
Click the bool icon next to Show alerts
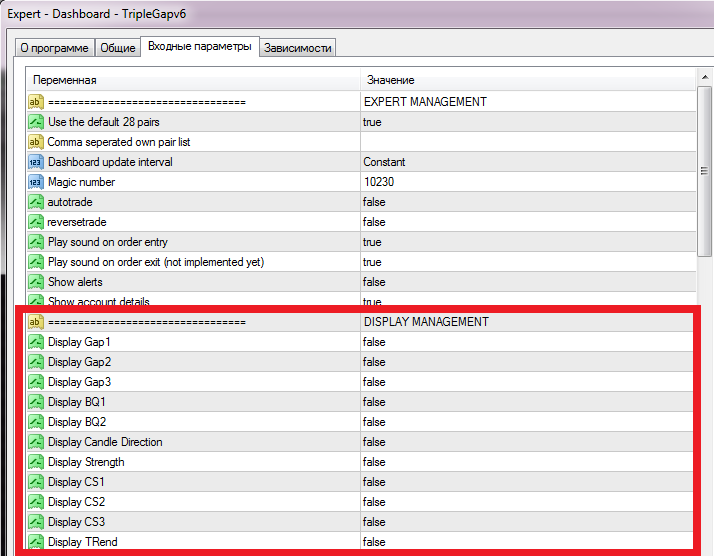click(x=36, y=282)
